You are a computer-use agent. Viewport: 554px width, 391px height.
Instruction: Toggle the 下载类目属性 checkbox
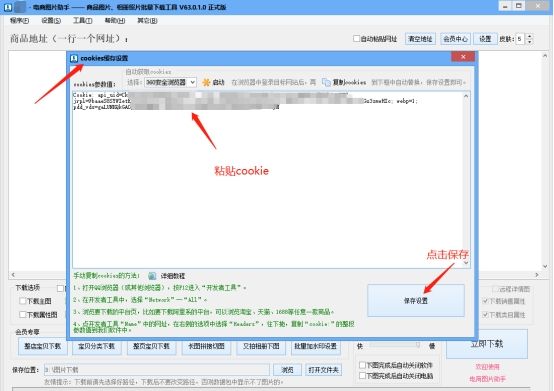(x=485, y=314)
